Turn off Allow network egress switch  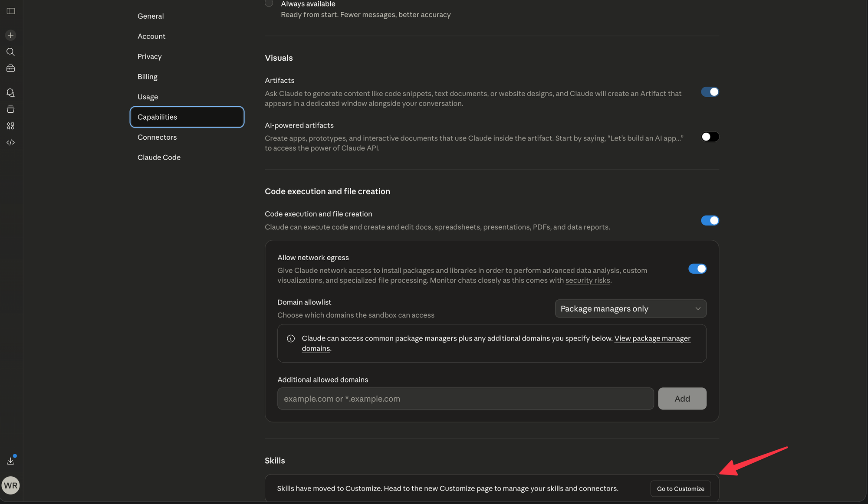pyautogui.click(x=697, y=269)
